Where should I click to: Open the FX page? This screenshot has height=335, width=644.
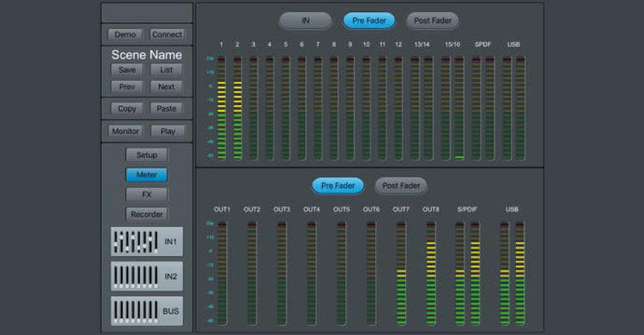click(x=146, y=194)
